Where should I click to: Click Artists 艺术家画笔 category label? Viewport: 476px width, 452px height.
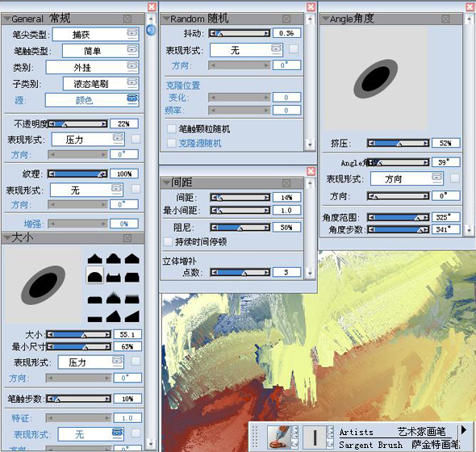pyautogui.click(x=393, y=432)
